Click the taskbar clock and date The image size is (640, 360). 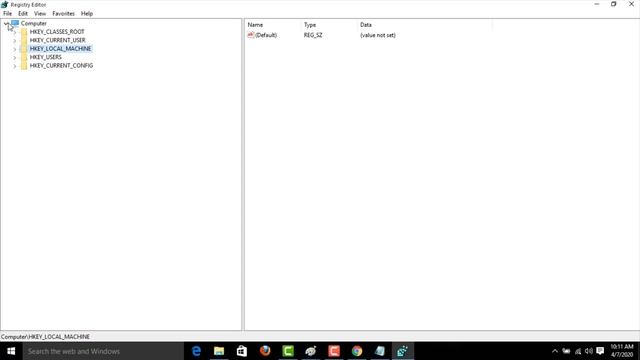point(622,351)
